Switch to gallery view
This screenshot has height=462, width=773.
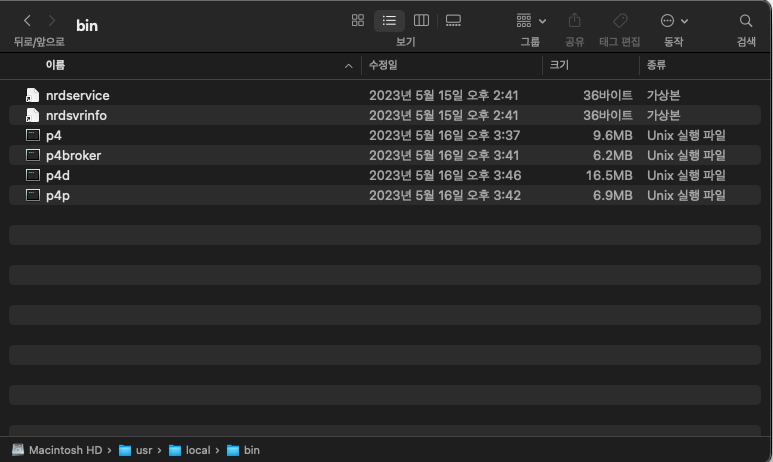453,20
